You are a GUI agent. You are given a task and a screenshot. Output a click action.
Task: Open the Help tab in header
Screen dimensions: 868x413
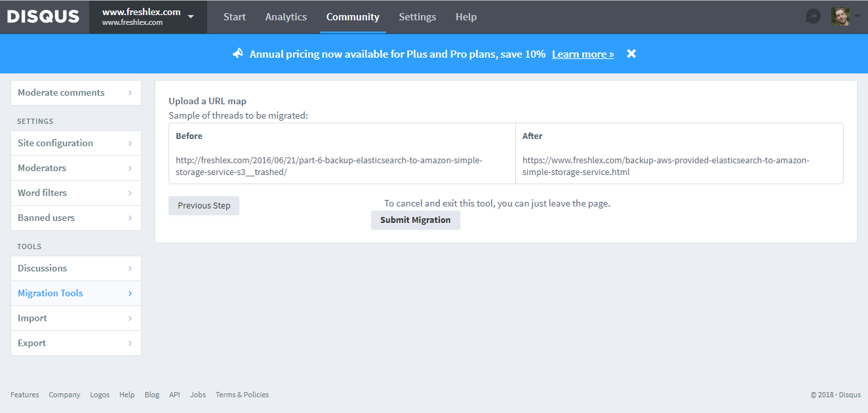(x=466, y=17)
